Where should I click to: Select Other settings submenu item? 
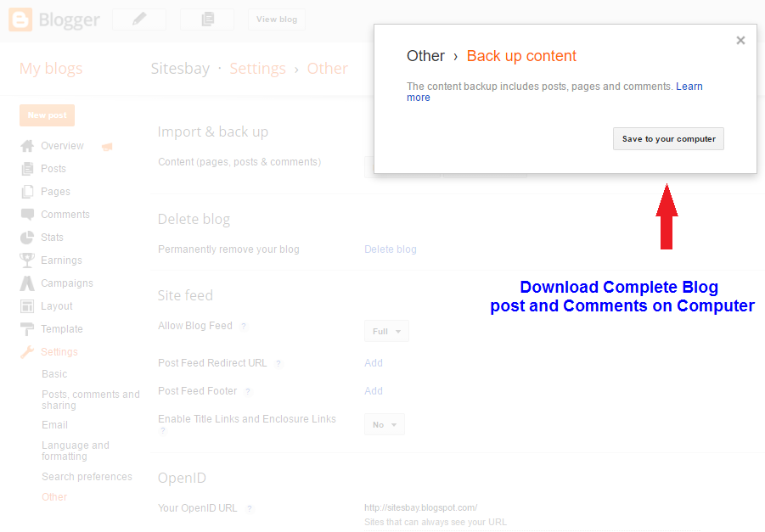[54, 497]
